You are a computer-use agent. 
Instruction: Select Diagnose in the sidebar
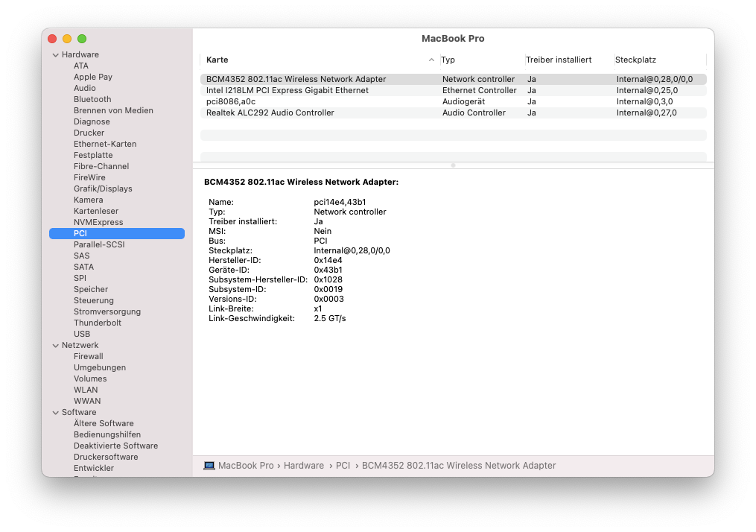92,121
